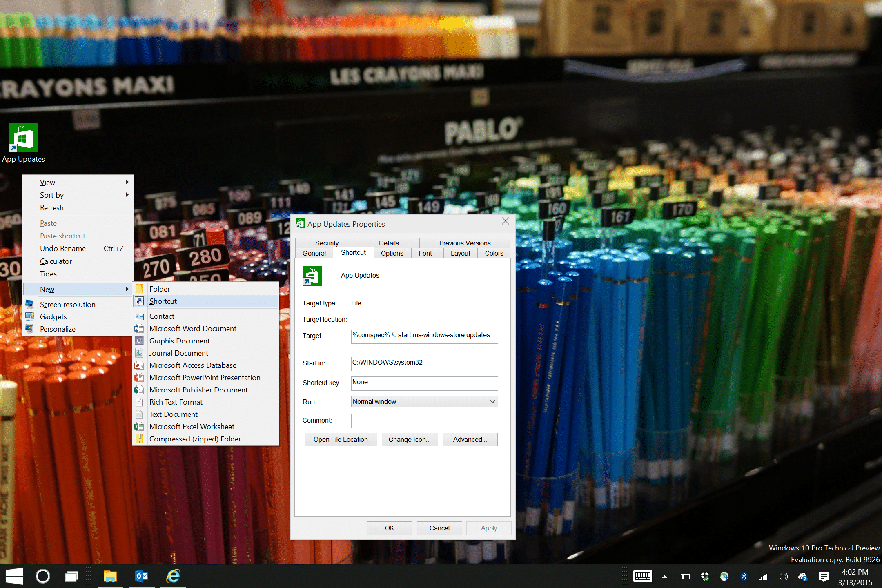Launch File Explorer from the taskbar
The height and width of the screenshot is (588, 882).
coord(110,576)
